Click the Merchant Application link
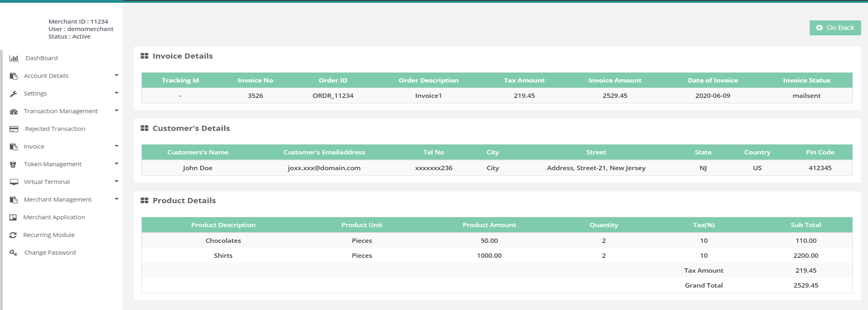This screenshot has height=310, width=868. tap(54, 217)
